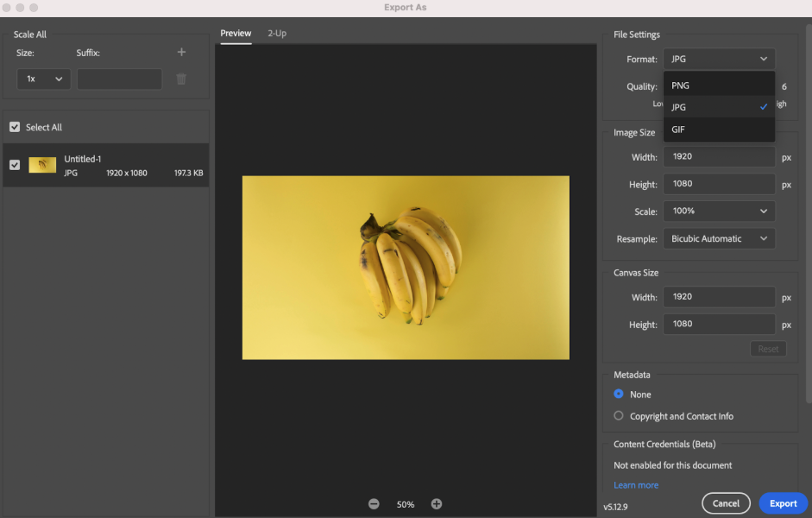
Task: Click the right panel vertical scrollbar
Action: click(809, 212)
